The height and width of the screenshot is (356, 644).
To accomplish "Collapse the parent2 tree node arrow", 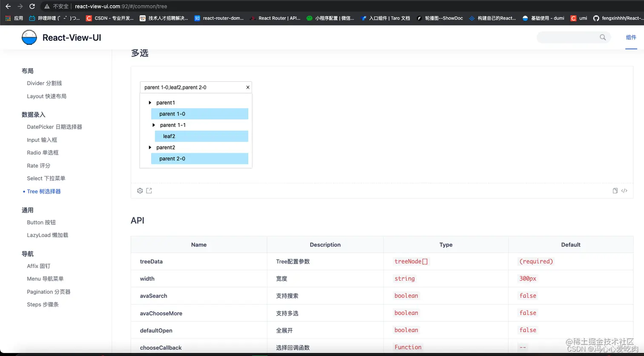I will coord(150,147).
